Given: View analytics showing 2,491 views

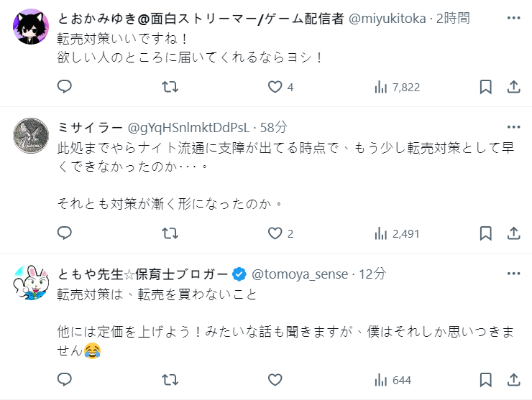Looking at the screenshot, I should coord(397,233).
